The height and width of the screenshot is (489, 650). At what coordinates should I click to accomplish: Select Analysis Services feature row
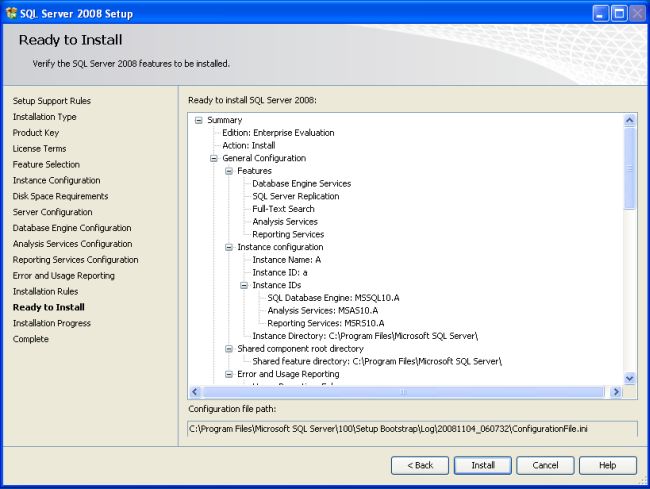click(285, 222)
